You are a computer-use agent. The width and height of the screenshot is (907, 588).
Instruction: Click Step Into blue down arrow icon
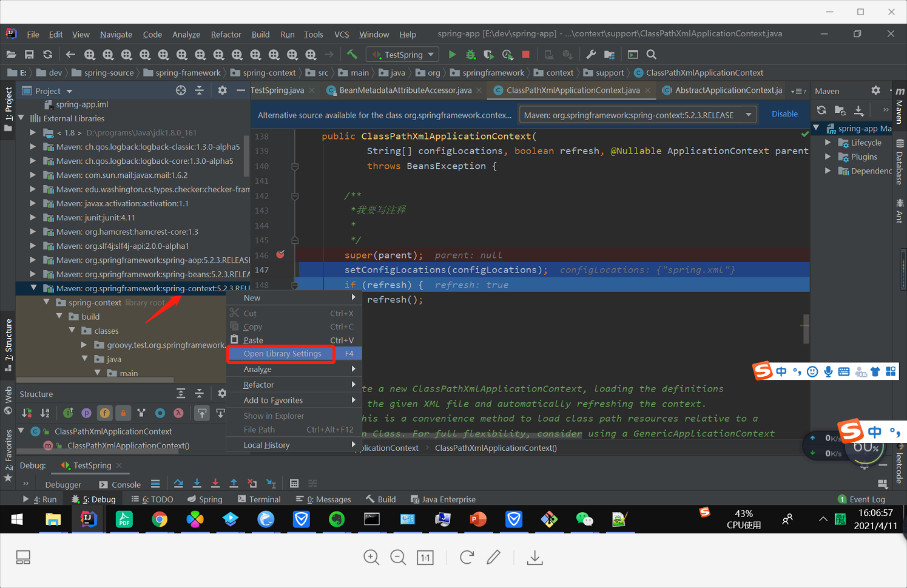(x=197, y=484)
